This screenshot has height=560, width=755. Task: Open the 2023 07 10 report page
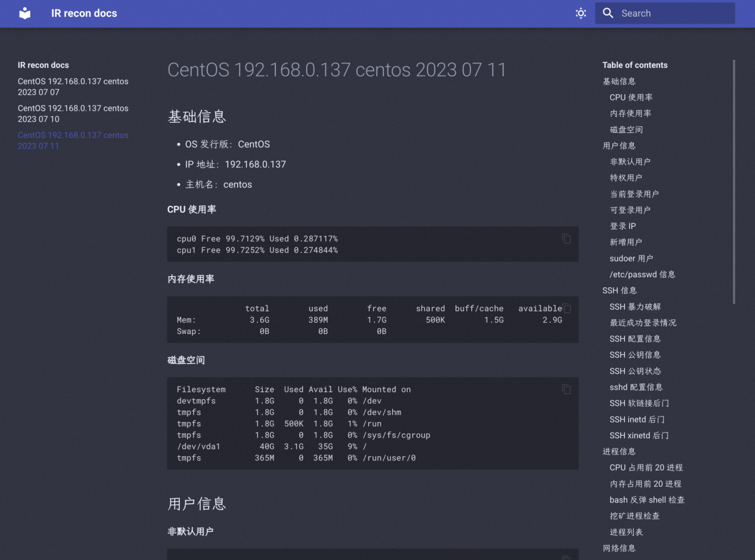tap(73, 114)
